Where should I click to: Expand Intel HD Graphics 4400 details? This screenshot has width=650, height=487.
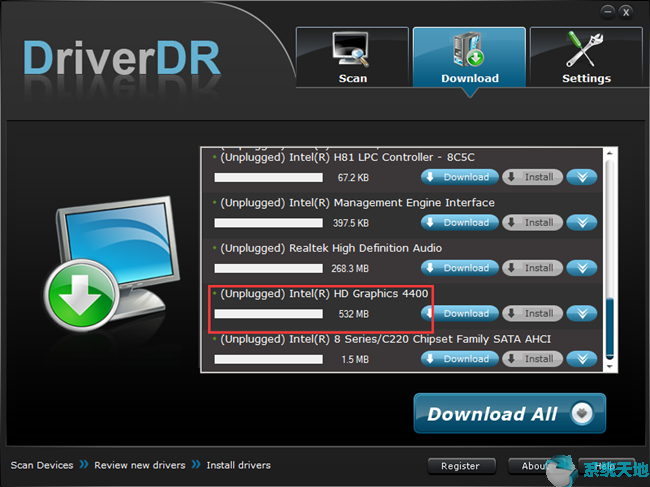click(x=581, y=313)
